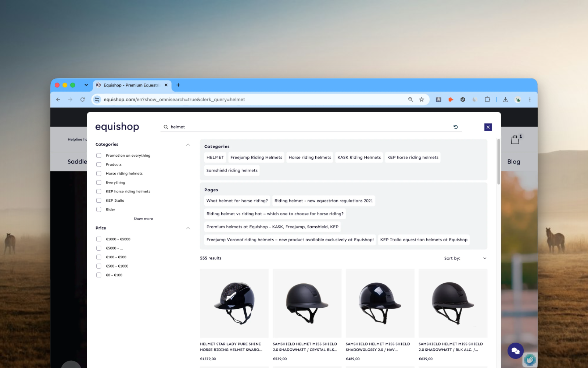Viewport: 588px width, 368px height.
Task: Select the Freejump Riding Helmets chip
Action: [x=256, y=158]
